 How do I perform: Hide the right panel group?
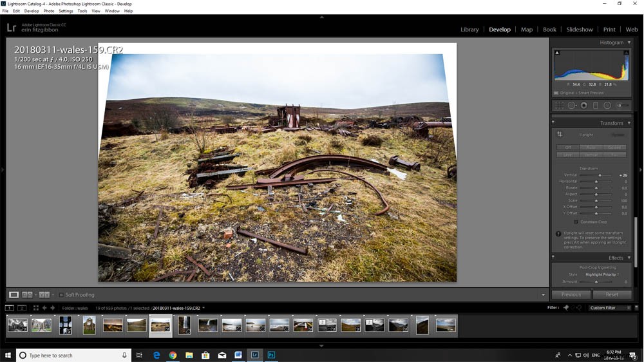click(641, 169)
